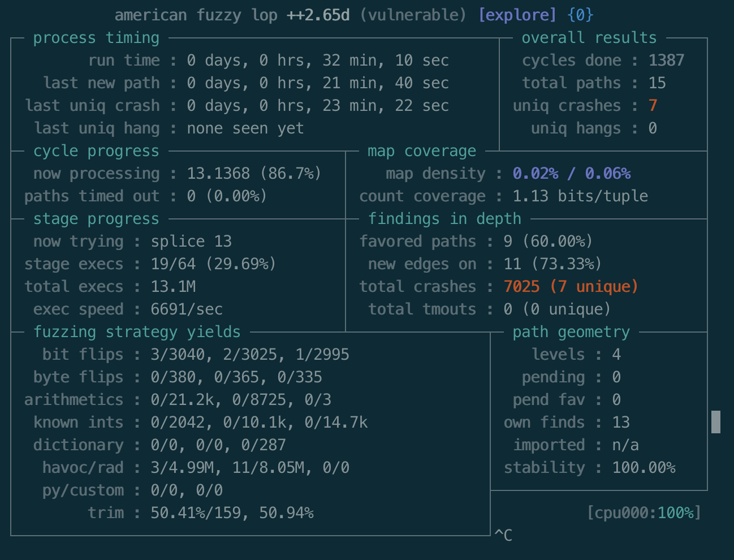Click total paths value '15'
The image size is (734, 560).
point(657,83)
